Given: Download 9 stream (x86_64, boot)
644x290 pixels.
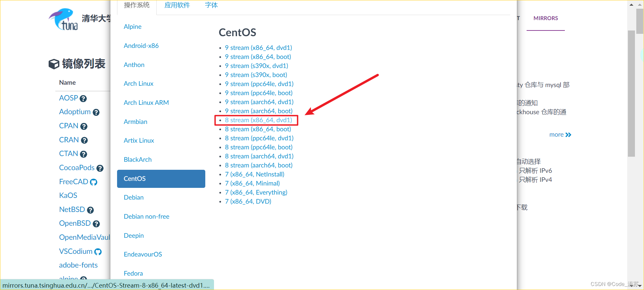Looking at the screenshot, I should coord(258,57).
